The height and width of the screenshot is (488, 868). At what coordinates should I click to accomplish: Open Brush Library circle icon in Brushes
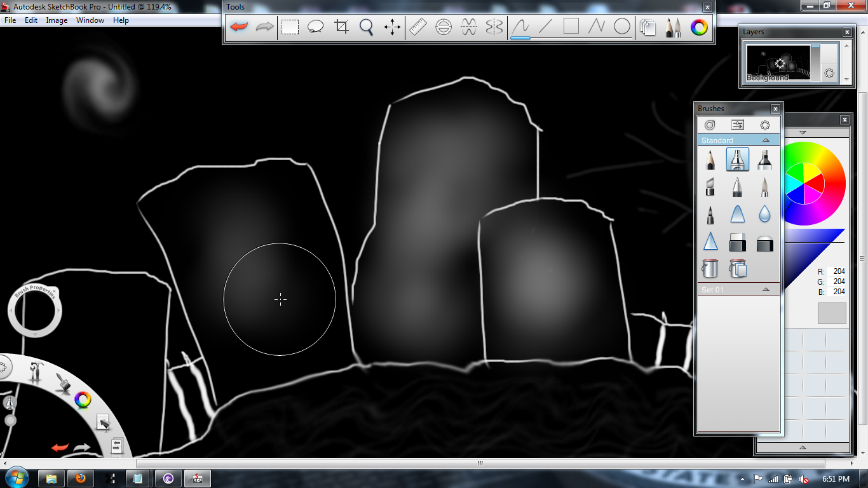[710, 125]
